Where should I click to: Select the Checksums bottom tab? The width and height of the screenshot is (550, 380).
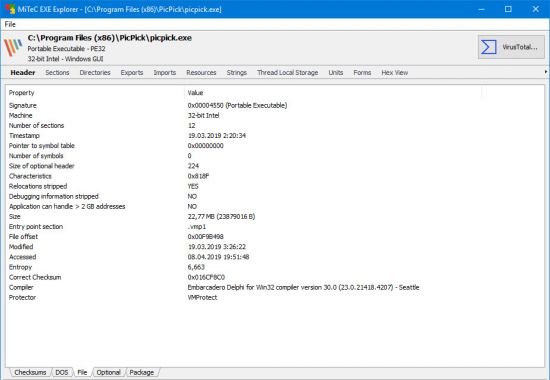(30, 372)
